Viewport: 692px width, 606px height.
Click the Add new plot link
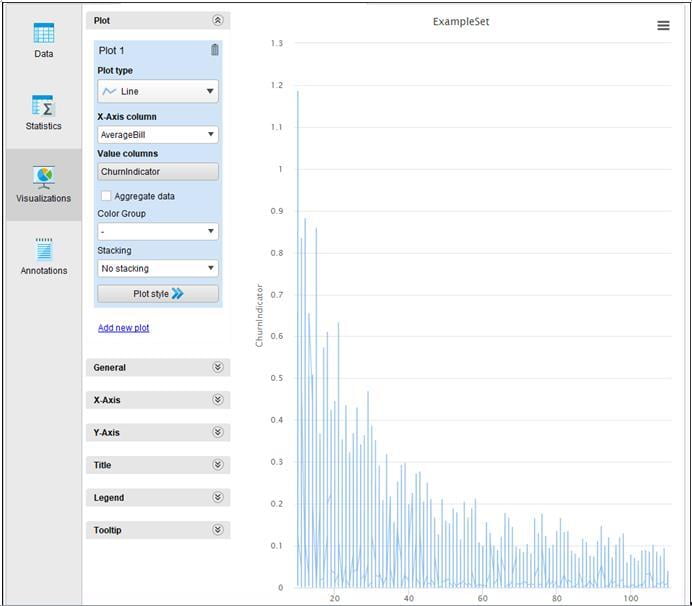[124, 328]
